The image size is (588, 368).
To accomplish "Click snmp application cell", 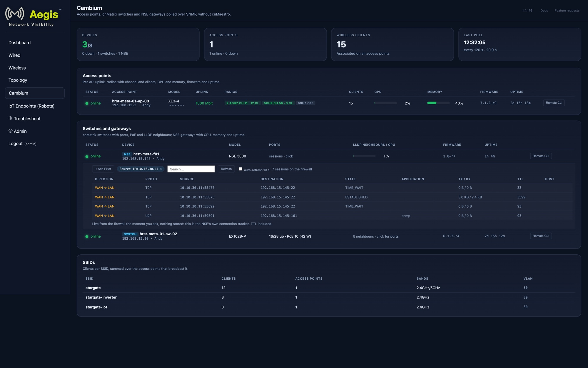I will (x=406, y=216).
